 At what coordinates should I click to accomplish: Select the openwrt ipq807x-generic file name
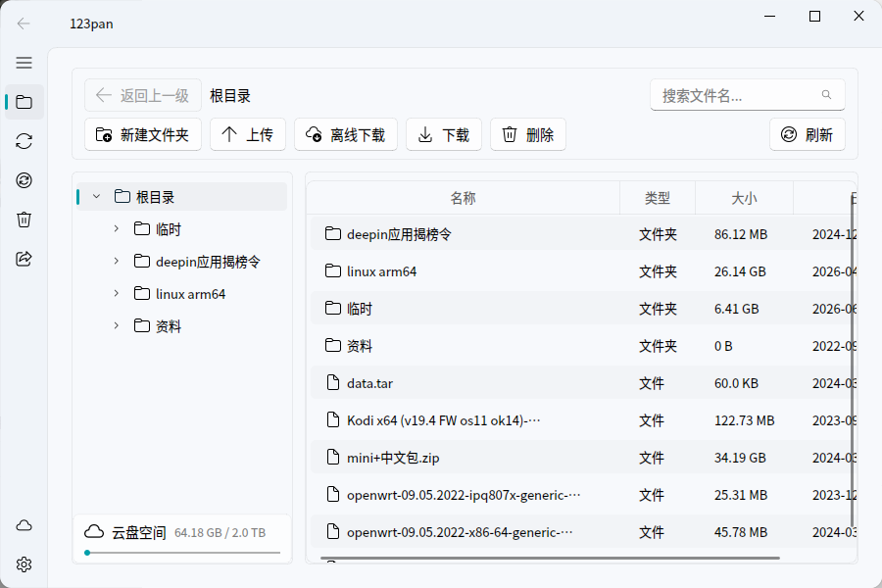[x=464, y=495]
